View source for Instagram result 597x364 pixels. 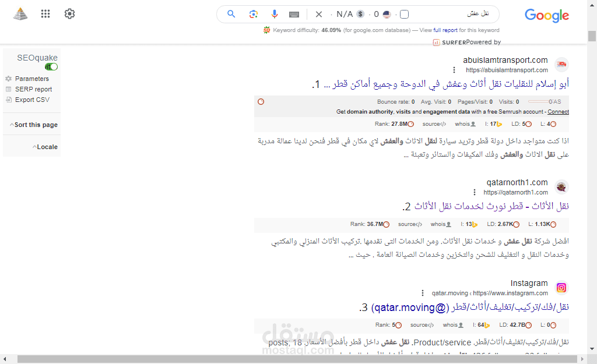point(422,325)
